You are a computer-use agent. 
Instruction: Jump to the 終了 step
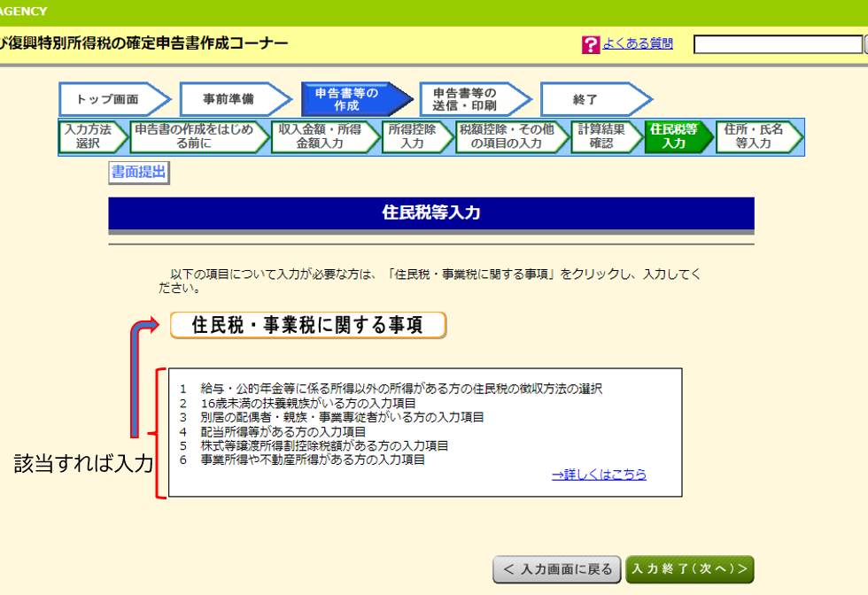(x=588, y=100)
